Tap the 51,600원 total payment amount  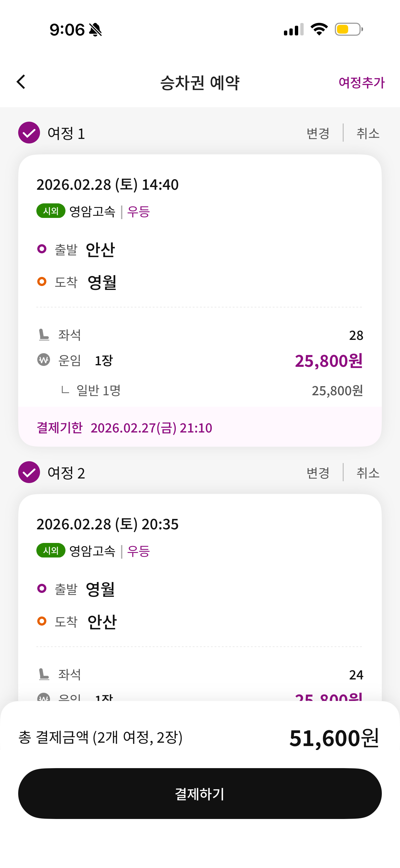click(x=334, y=738)
